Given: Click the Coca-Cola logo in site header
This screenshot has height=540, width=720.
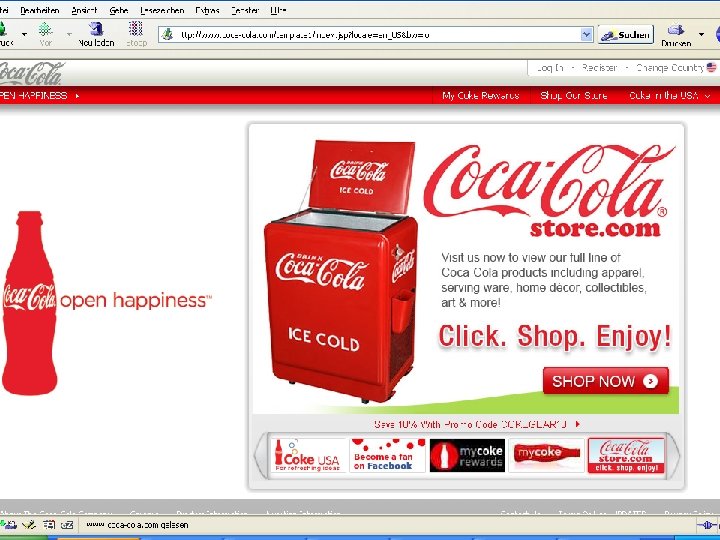Looking at the screenshot, I should 30,73.
